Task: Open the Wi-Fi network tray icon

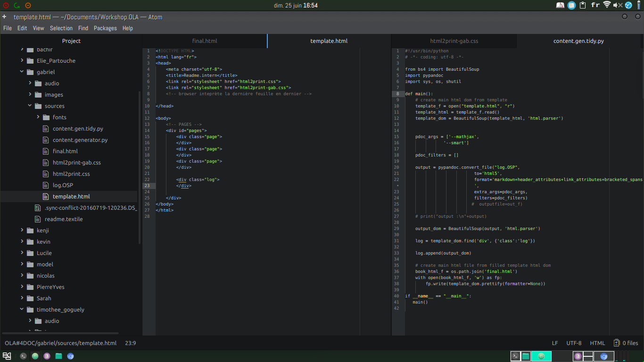Action: coord(607,5)
